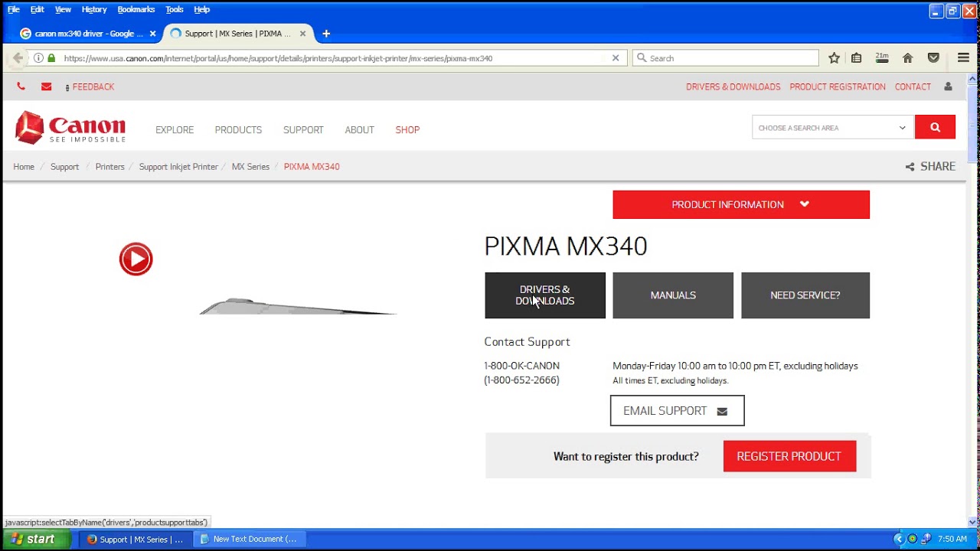The image size is (980, 551).
Task: Click Firefox Support MX Series taskbar item
Action: click(135, 539)
